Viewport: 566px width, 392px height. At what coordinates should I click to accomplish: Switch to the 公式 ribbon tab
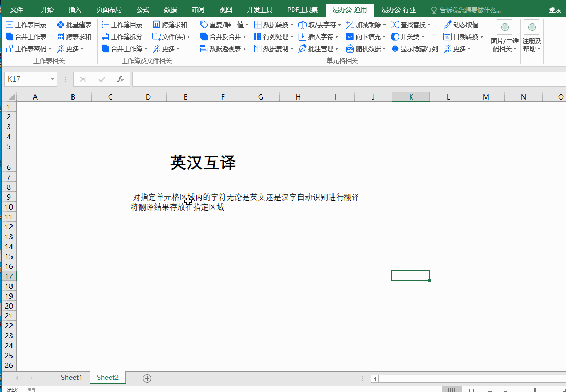coord(143,10)
